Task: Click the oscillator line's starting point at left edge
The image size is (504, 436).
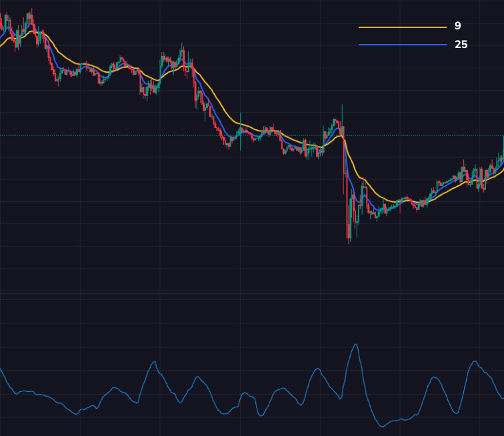Action: click(1, 369)
